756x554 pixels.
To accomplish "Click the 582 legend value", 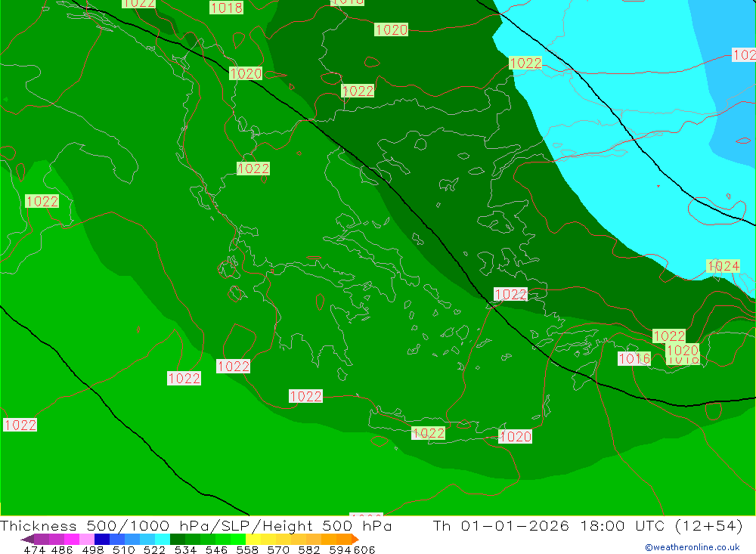I will (308, 549).
